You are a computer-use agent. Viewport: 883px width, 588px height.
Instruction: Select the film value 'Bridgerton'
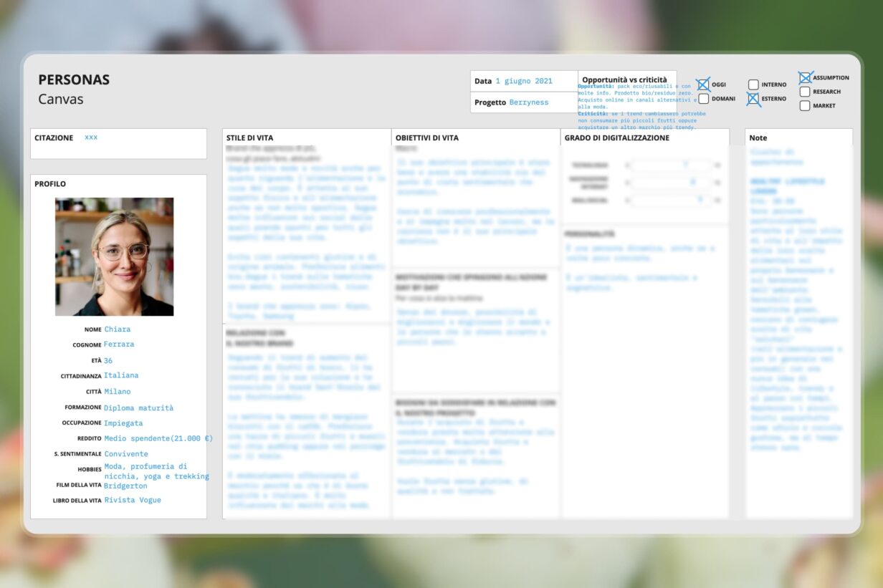pos(125,486)
